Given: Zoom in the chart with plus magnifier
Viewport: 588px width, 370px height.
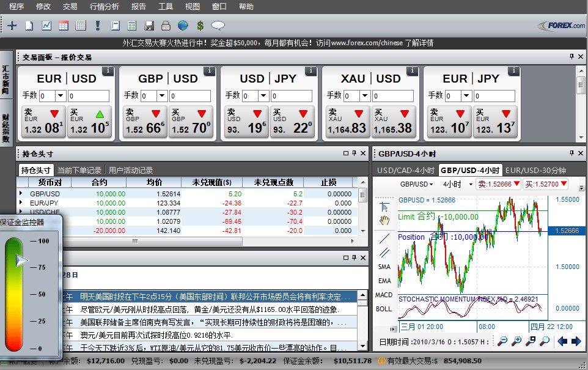Looking at the screenshot, I should (516, 341).
